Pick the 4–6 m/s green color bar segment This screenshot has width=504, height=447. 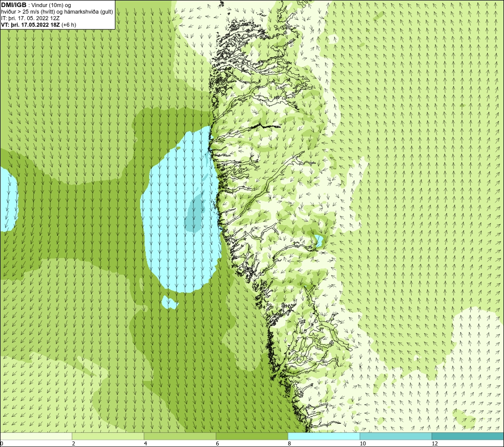[x=180, y=436]
